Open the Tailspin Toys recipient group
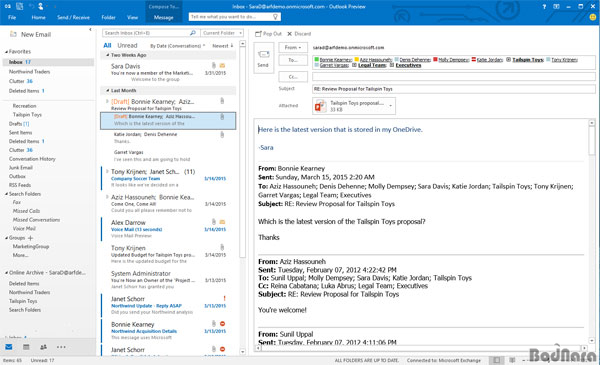 point(528,60)
